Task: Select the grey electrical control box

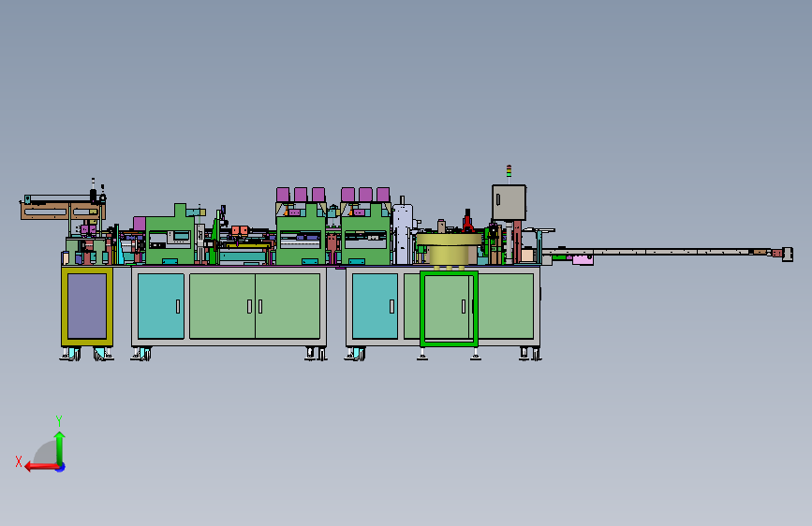Action: coord(509,202)
